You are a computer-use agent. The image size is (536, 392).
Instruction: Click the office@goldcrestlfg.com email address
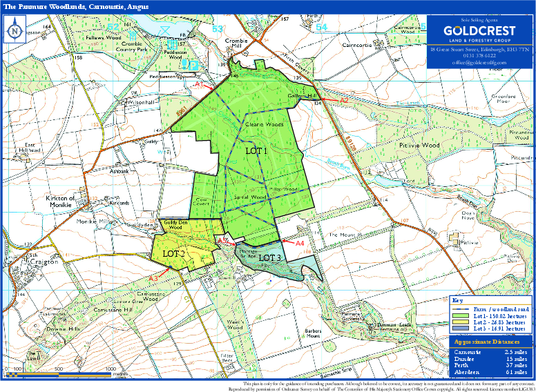(479, 63)
